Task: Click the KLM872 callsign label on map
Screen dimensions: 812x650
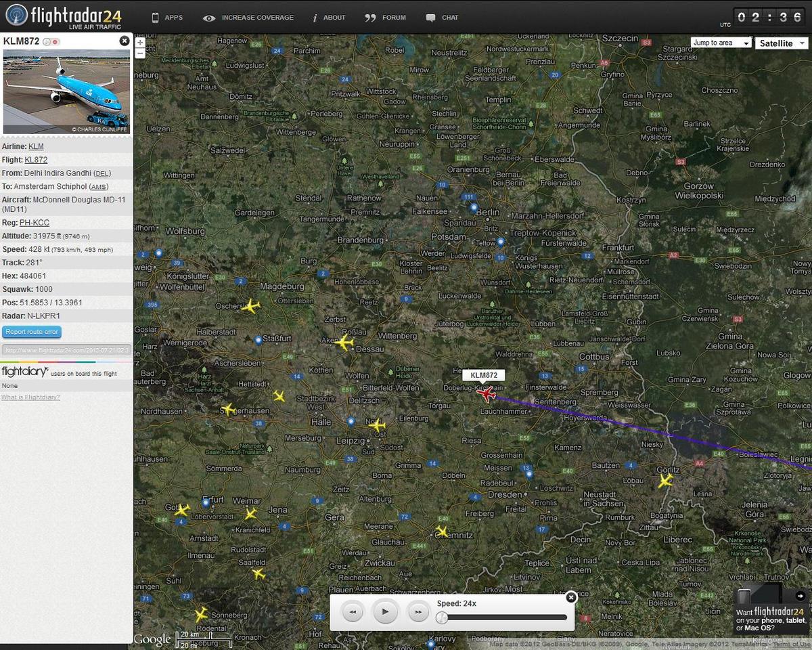Action: click(x=484, y=375)
